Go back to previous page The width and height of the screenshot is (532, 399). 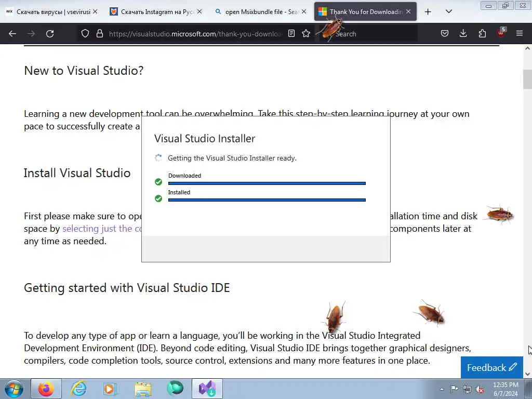[x=12, y=34]
